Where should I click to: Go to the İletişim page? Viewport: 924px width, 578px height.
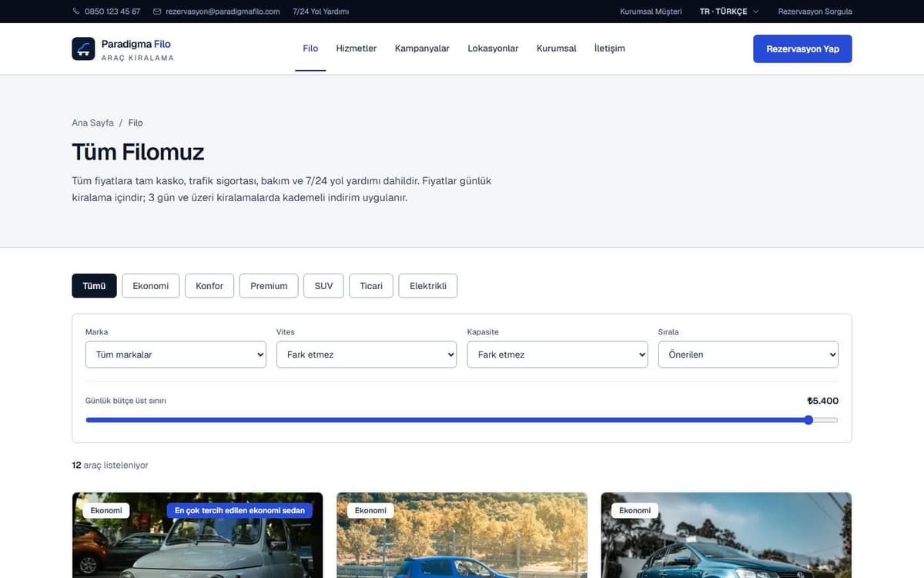[610, 49]
